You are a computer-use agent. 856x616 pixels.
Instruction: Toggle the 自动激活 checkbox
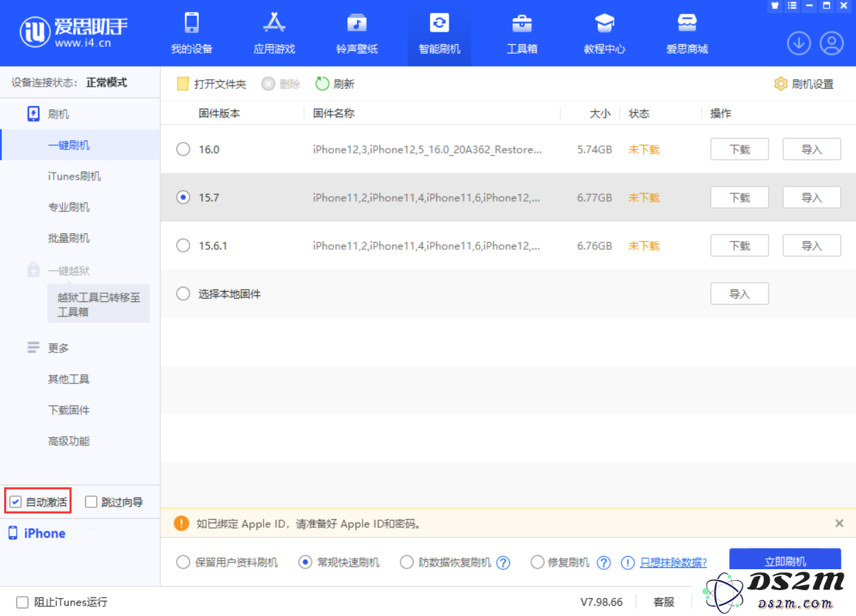(16, 502)
